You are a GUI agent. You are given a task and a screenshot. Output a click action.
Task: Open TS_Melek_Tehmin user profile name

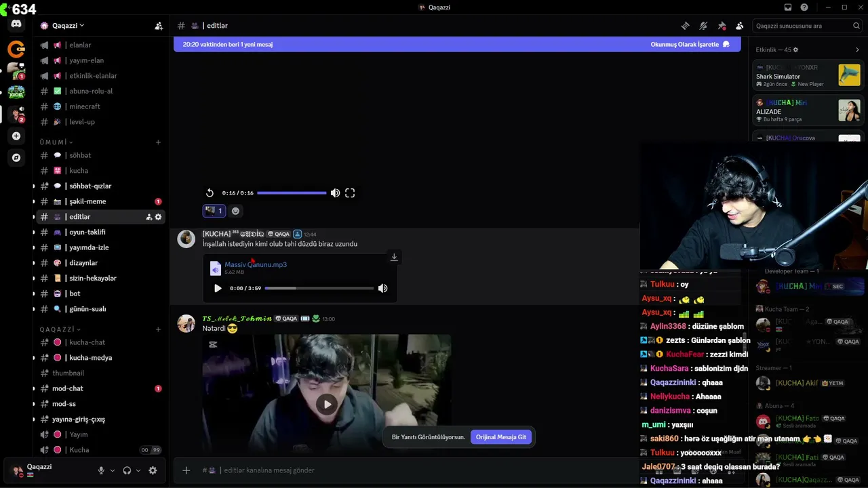click(x=237, y=319)
